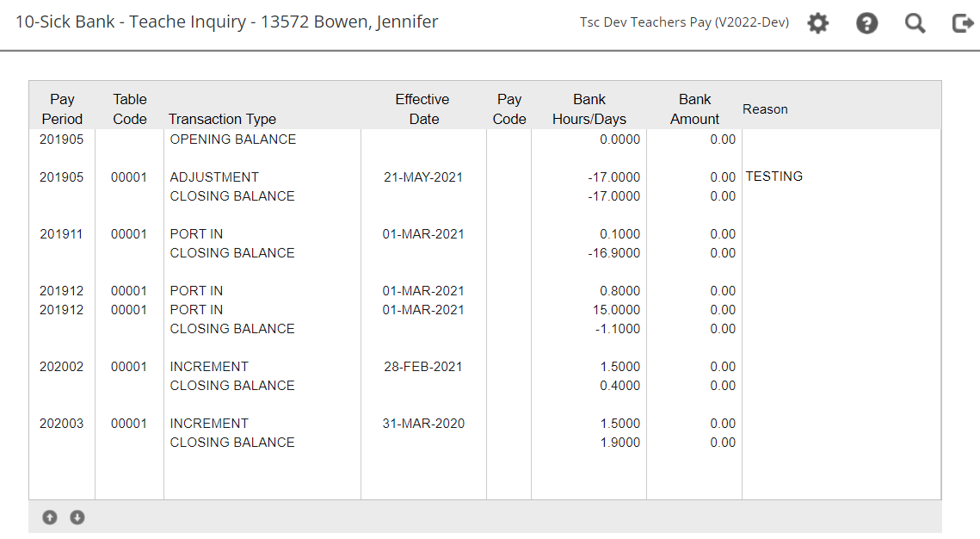This screenshot has height=539, width=980.
Task: Click the TESTING reason cell
Action: (774, 177)
